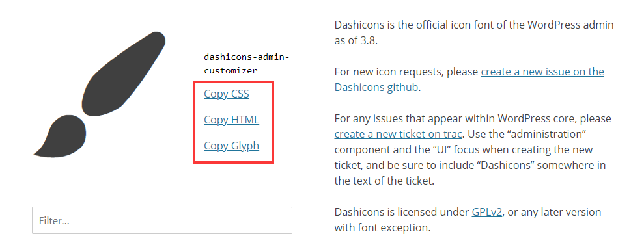Click the "Dashicons is licensed under" text

point(402,212)
